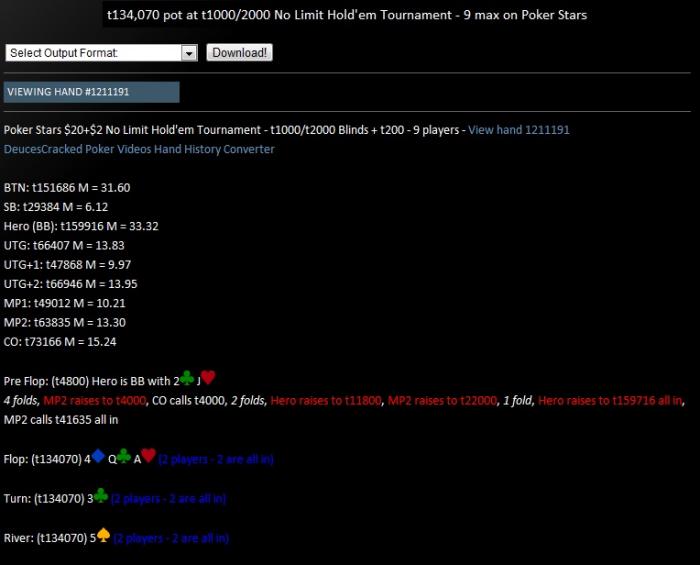Click the blue players all-in note on the flop line

pos(216,459)
